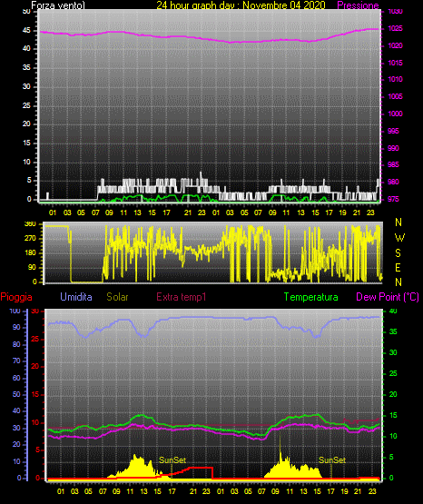This screenshot has width=423, height=504.
Task: Click the W compass letter
Action: (399, 238)
